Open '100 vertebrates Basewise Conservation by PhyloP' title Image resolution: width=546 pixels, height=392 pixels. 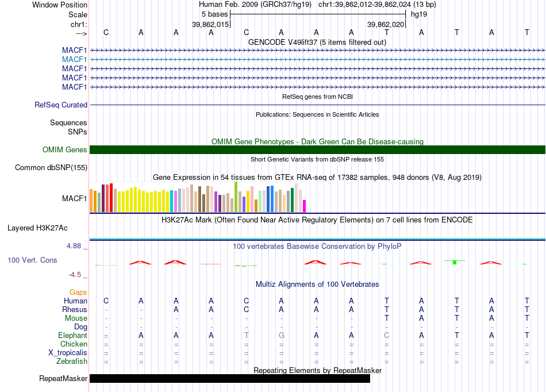pyautogui.click(x=317, y=247)
